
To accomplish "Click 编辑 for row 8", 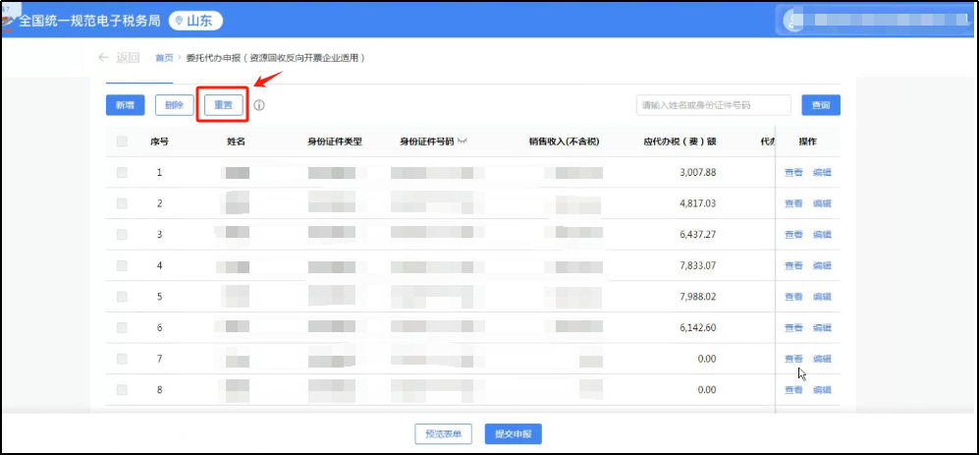I will (x=822, y=389).
